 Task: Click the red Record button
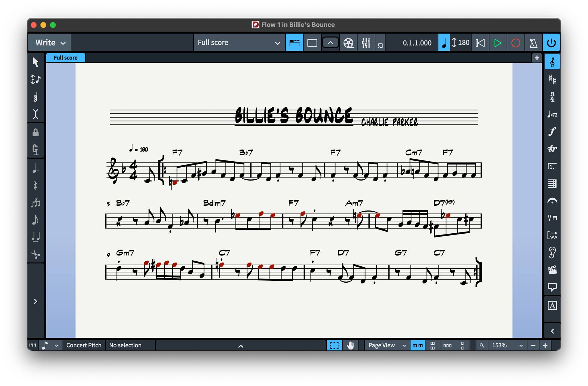pos(516,43)
